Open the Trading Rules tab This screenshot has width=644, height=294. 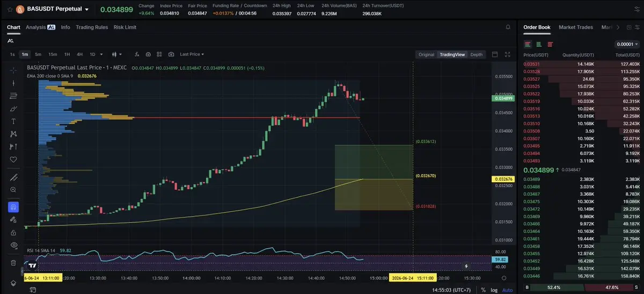pyautogui.click(x=92, y=27)
